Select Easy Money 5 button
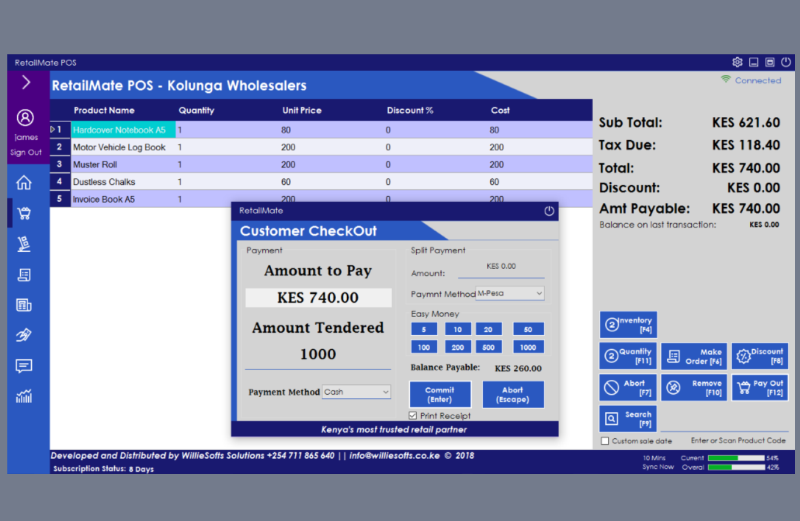The image size is (800, 521). tap(424, 329)
